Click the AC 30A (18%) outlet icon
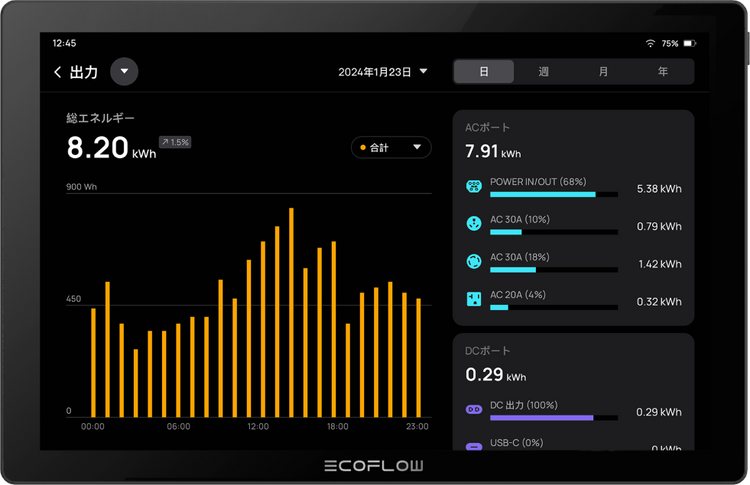750x485 pixels. 474,262
